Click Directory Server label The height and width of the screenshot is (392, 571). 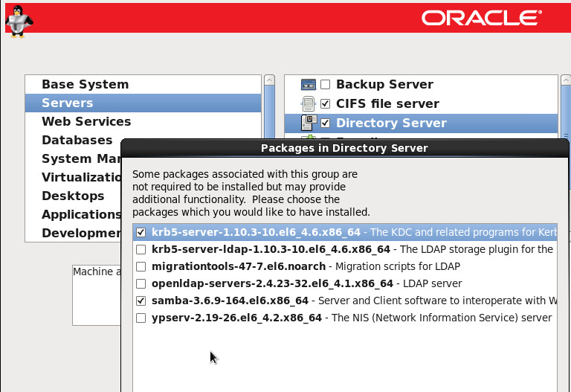click(391, 123)
